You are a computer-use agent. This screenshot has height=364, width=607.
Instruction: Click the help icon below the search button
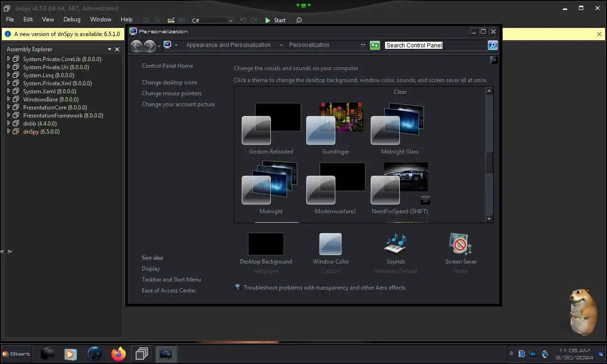[494, 60]
